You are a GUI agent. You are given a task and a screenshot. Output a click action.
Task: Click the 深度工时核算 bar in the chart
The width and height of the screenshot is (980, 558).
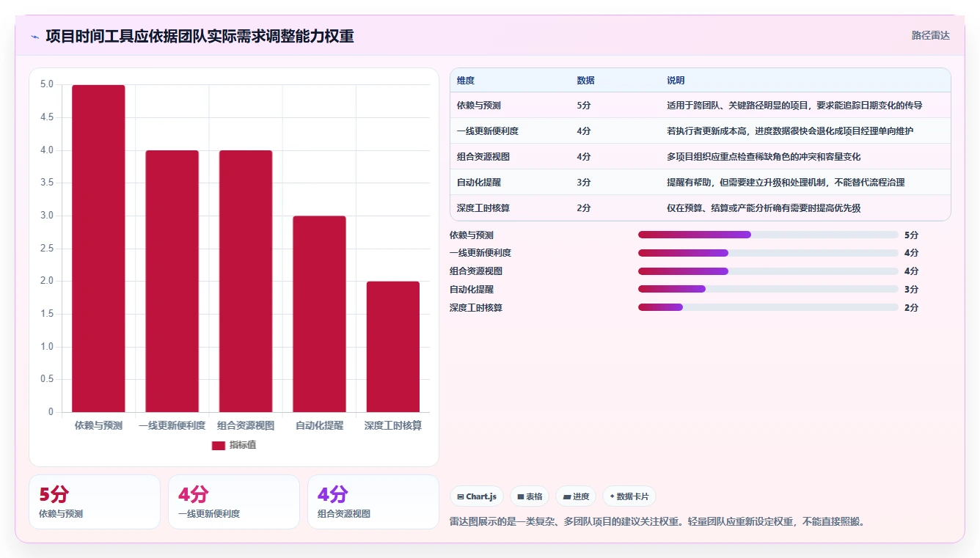393,347
